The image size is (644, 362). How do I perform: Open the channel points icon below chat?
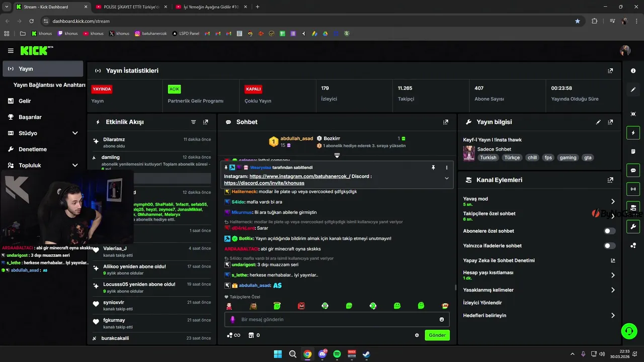[x=233, y=335]
